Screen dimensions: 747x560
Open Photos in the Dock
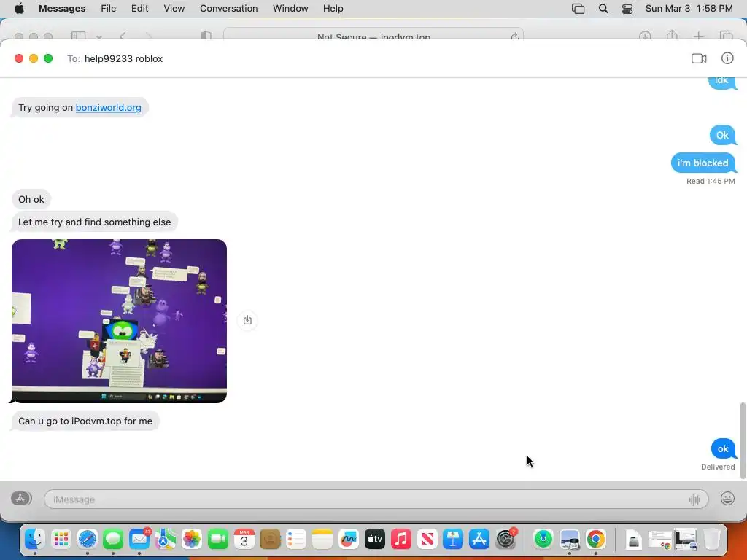click(192, 539)
